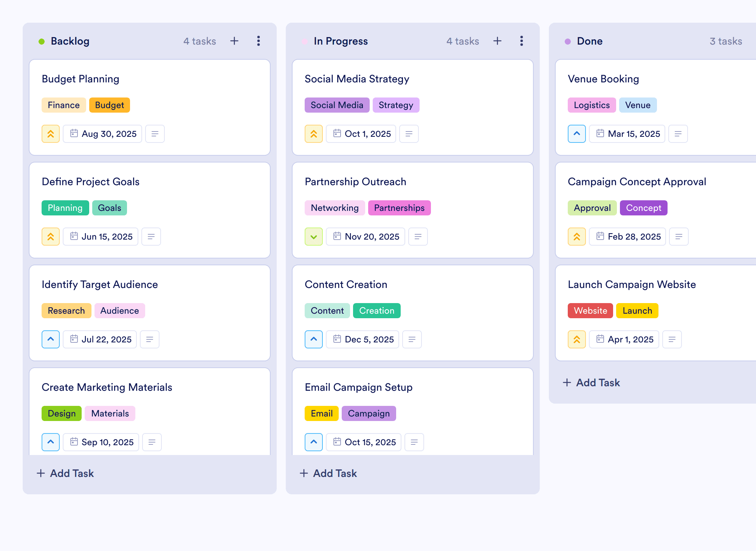Image resolution: width=756 pixels, height=551 pixels.
Task: Click description icon on Partnership Outreach card
Action: (418, 237)
